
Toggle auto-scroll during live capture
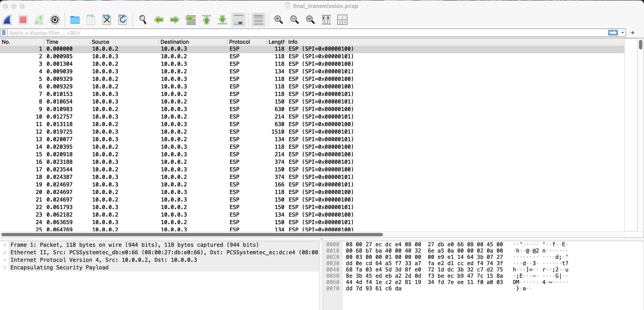[238, 20]
